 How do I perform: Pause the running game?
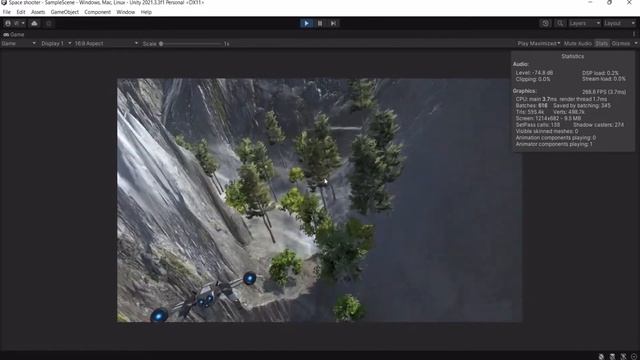[320, 23]
